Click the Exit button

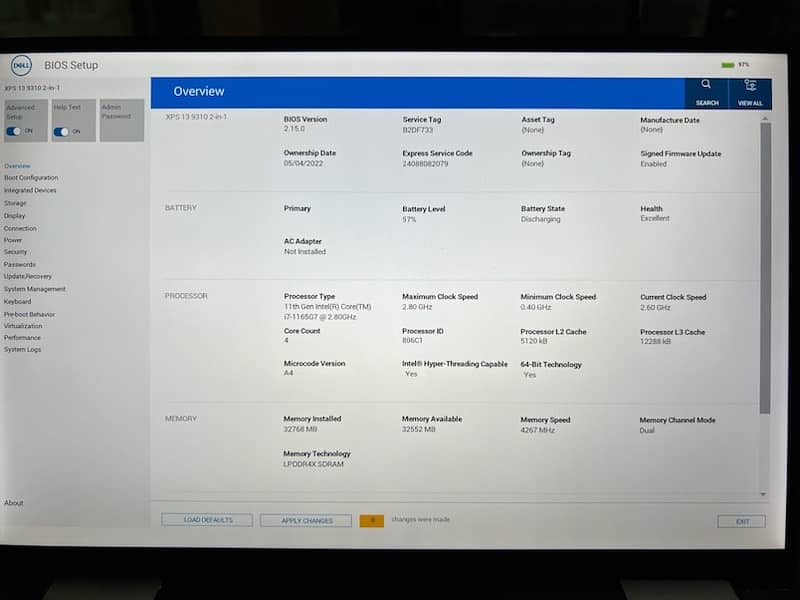(x=741, y=521)
